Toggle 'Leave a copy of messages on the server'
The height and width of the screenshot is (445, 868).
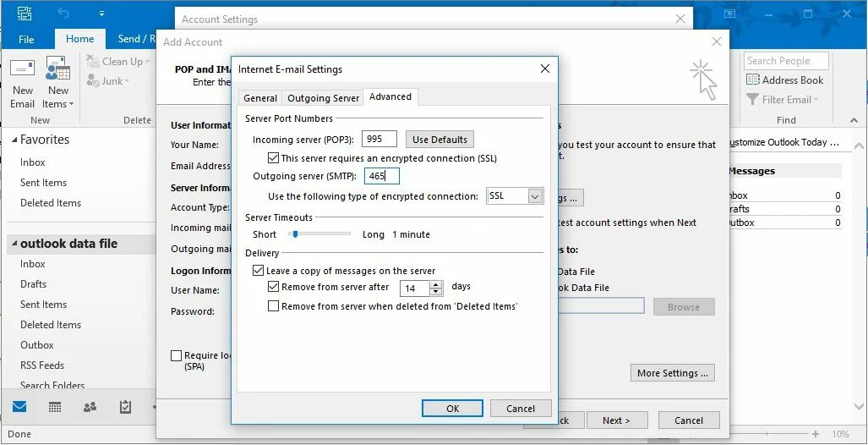coord(258,271)
